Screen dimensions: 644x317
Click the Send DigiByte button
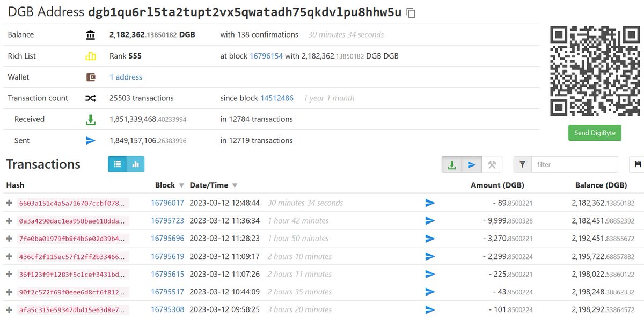pyautogui.click(x=595, y=133)
